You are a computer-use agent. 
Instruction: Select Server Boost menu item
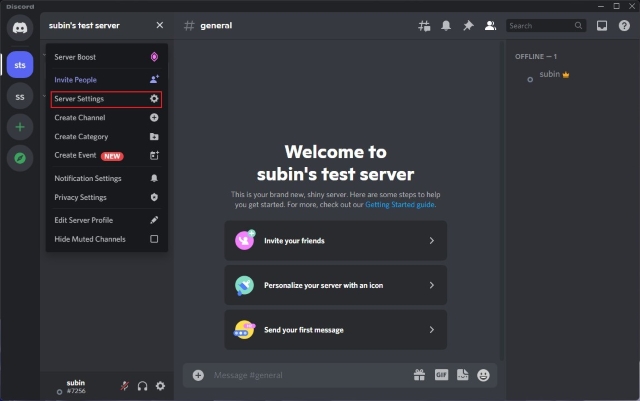pos(107,57)
